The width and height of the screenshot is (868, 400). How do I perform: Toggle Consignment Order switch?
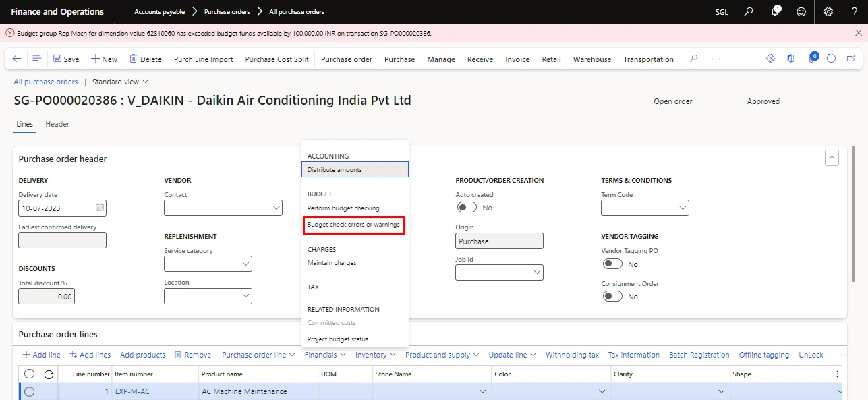[612, 297]
